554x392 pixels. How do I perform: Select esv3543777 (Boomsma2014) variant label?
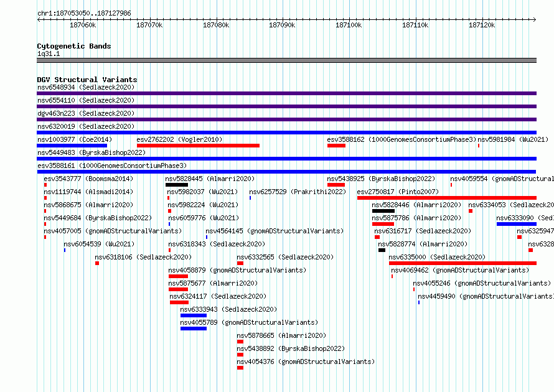click(88, 179)
